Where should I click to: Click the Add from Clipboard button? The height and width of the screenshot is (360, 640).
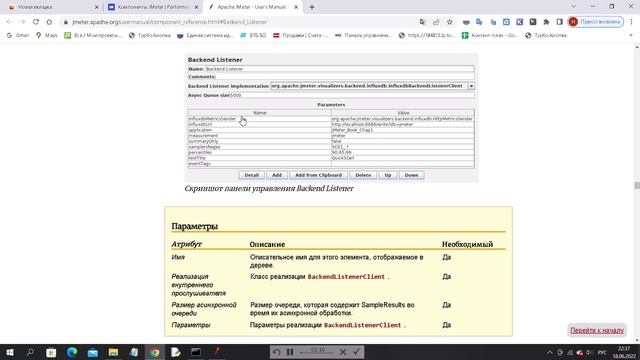(318, 175)
